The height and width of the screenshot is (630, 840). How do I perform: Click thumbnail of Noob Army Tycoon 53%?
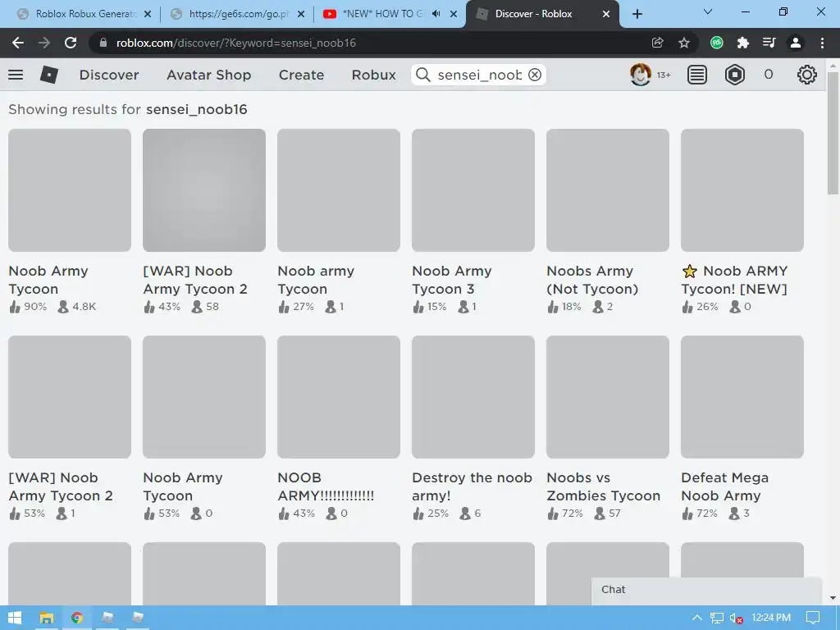204,397
